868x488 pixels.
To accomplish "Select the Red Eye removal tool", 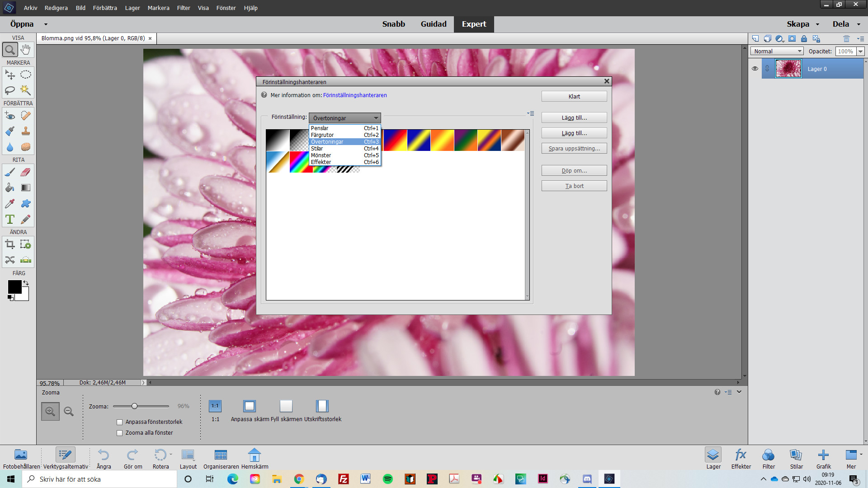I will pos(10,116).
